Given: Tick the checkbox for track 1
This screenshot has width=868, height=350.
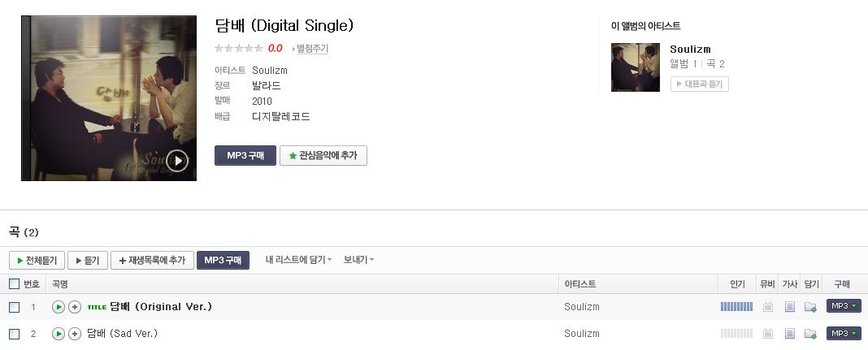Looking at the screenshot, I should tap(15, 307).
